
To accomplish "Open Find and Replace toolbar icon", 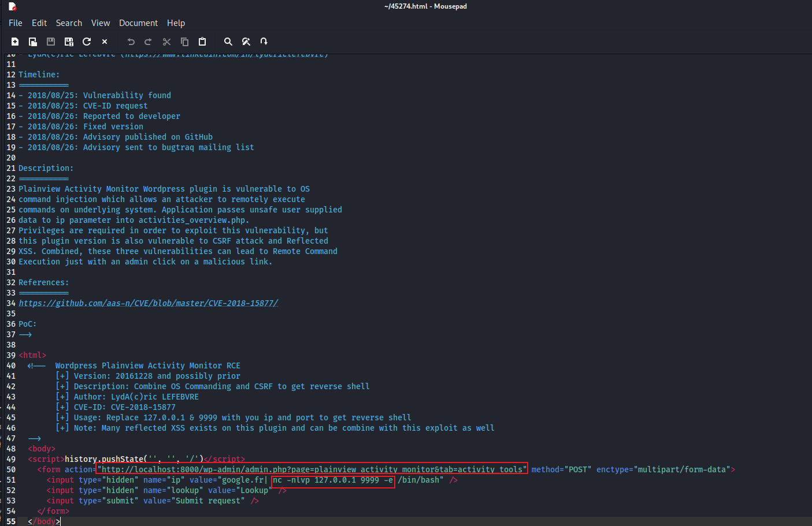I will pyautogui.click(x=246, y=42).
